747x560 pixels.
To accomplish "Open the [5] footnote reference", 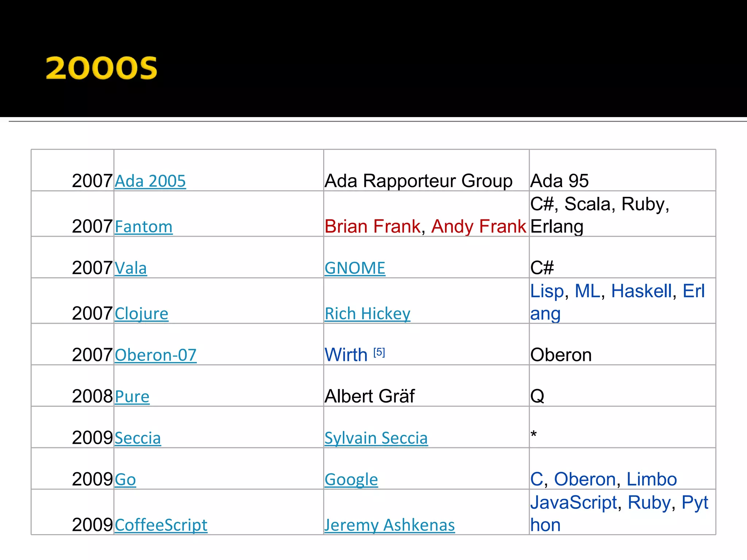I will coord(379,352).
